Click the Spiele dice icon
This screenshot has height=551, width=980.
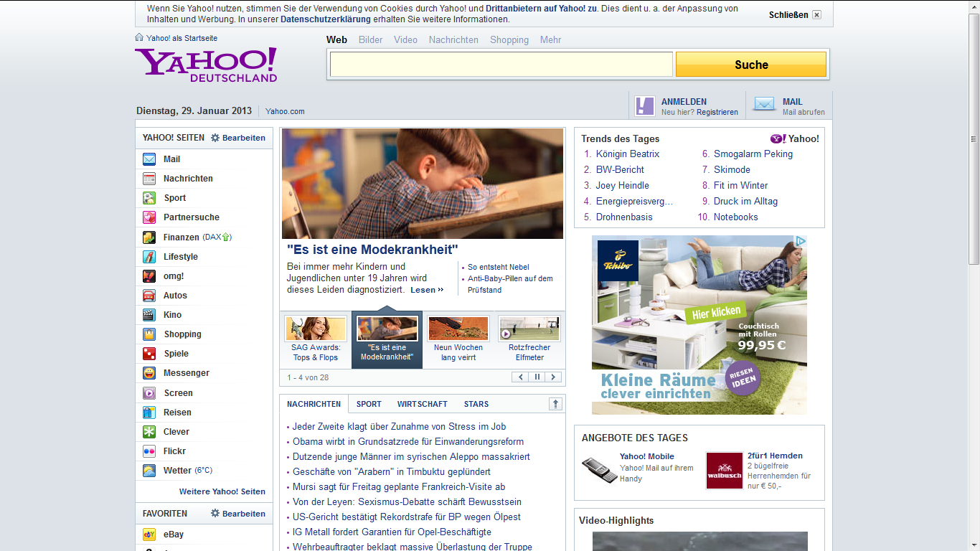(149, 354)
